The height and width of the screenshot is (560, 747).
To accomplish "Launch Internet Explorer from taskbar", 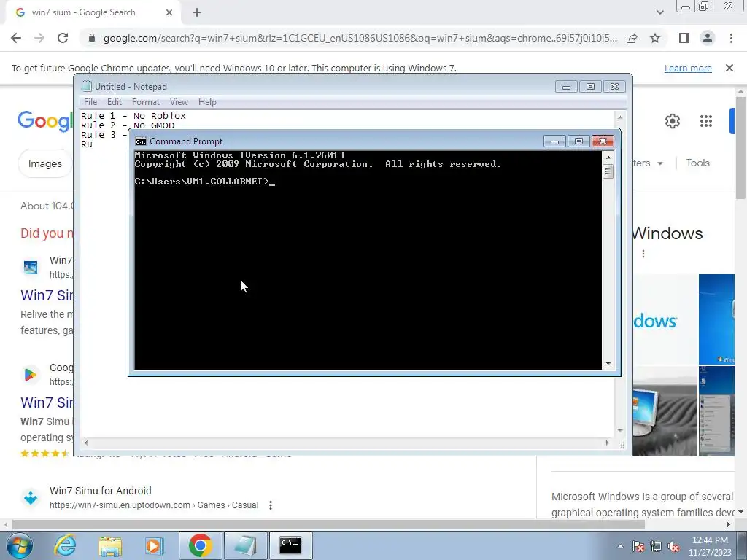I will point(65,545).
